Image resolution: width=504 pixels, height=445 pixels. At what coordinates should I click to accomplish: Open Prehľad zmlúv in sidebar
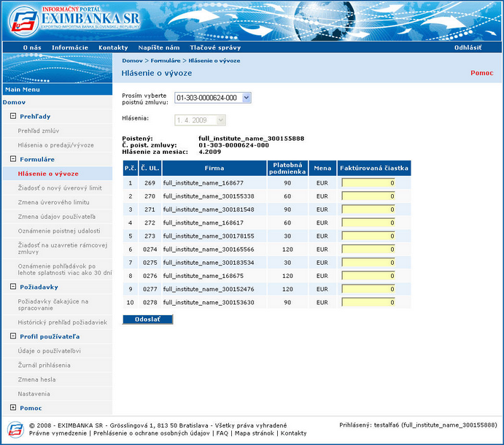38,131
